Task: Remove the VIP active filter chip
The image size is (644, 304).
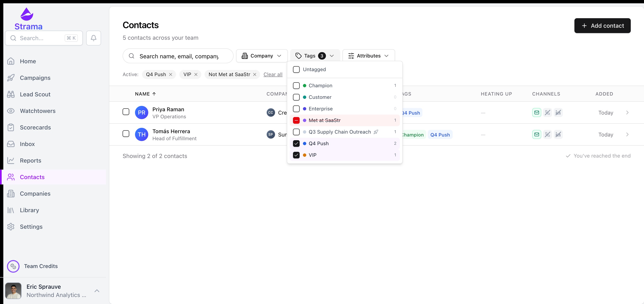Action: (x=196, y=74)
